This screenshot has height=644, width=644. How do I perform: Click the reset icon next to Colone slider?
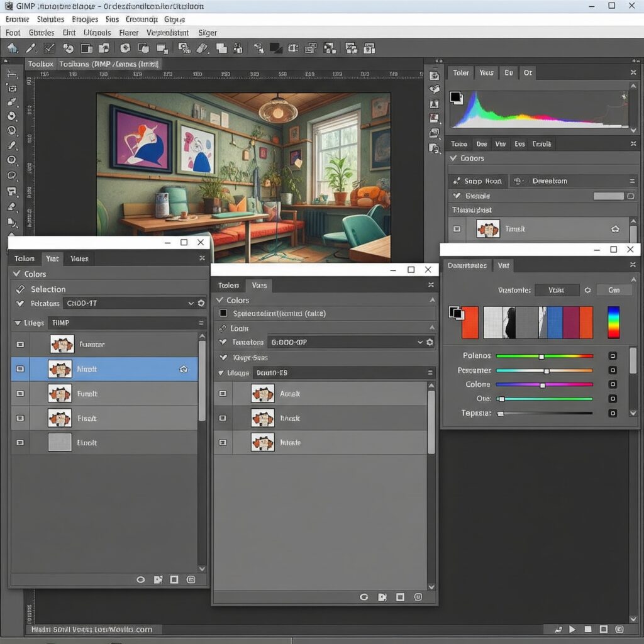click(x=613, y=384)
